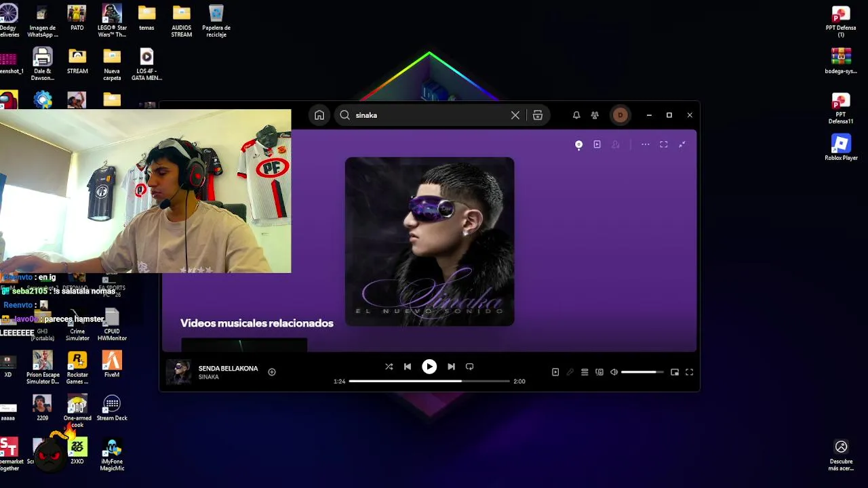This screenshot has width=868, height=488.
Task: Open the profile avatar 'D' menu
Action: pos(620,115)
